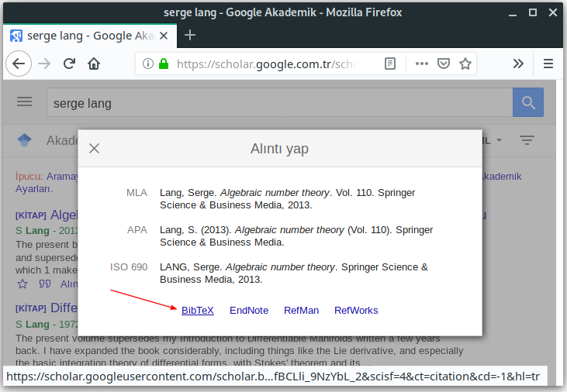Screen dimensions: 567x392
Task: Maximize the Firefox window
Action: tap(533, 12)
